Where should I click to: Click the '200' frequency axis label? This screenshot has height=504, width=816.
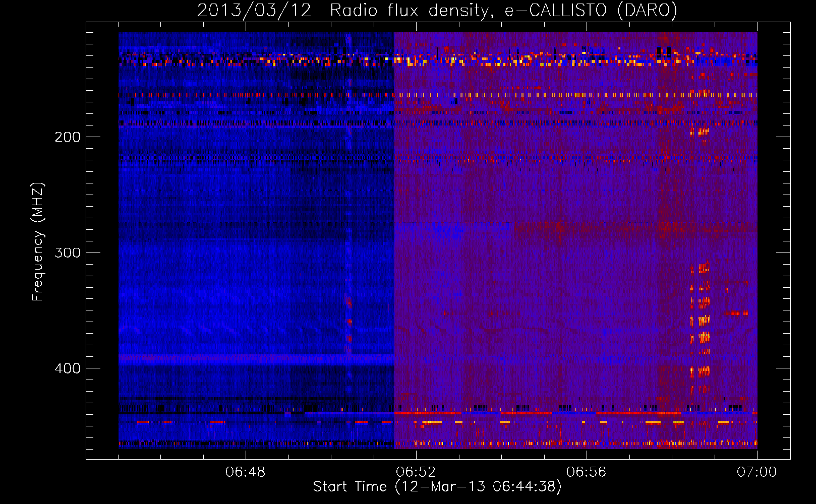pos(68,137)
